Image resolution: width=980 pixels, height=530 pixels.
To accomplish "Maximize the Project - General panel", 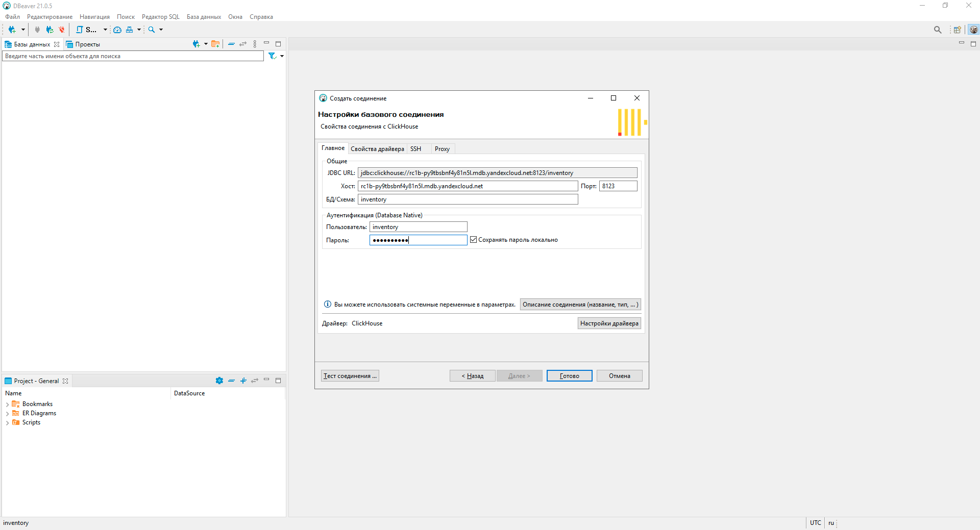I will pos(278,381).
